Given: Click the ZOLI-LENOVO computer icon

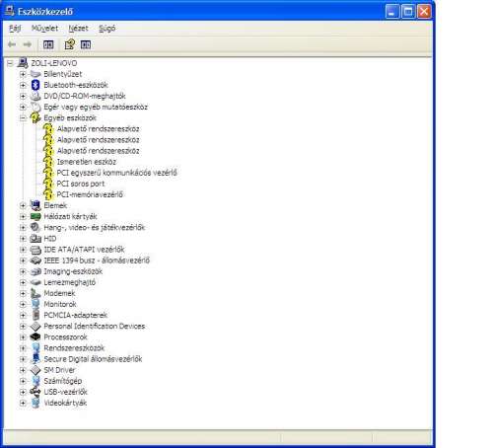Looking at the screenshot, I should point(23,62).
